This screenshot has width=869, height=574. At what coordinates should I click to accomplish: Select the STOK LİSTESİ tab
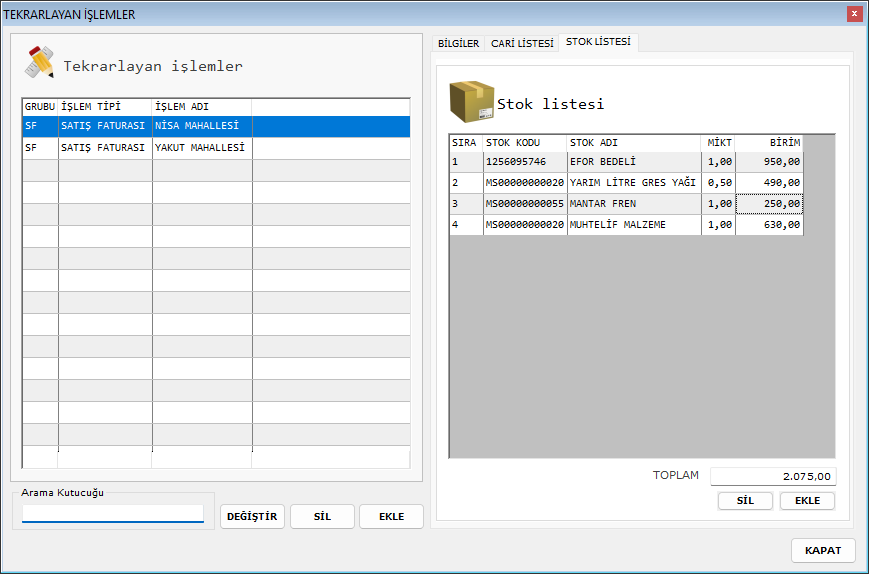(x=598, y=42)
